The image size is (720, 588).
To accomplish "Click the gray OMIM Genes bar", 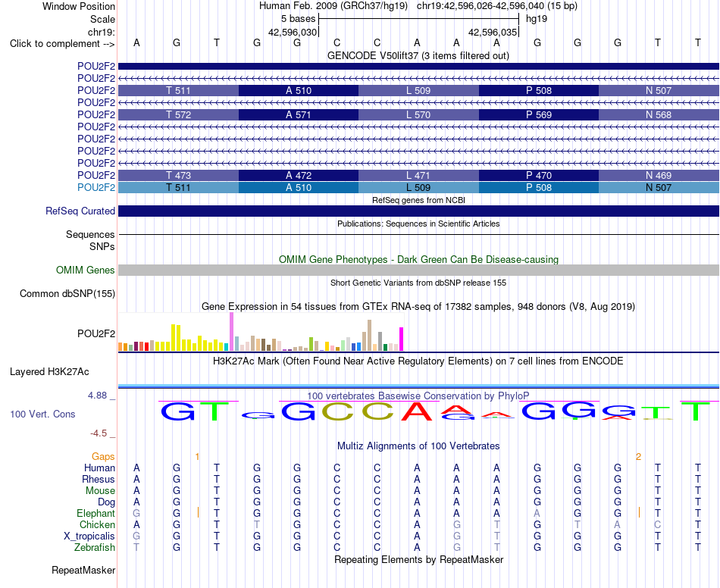I will pyautogui.click(x=418, y=270).
